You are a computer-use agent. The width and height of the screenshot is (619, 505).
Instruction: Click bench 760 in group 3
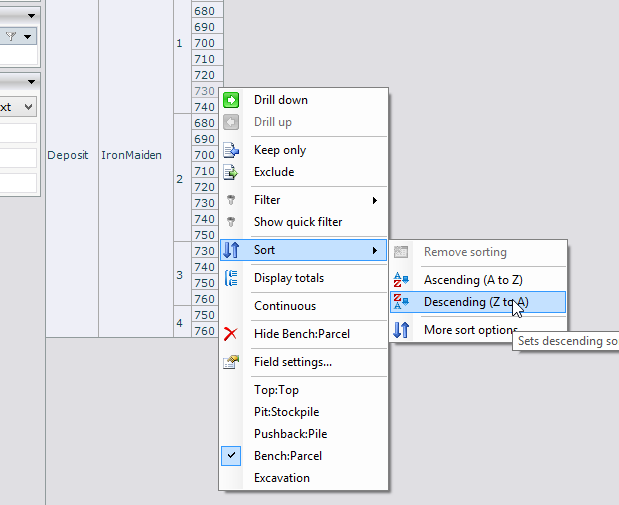click(x=206, y=299)
